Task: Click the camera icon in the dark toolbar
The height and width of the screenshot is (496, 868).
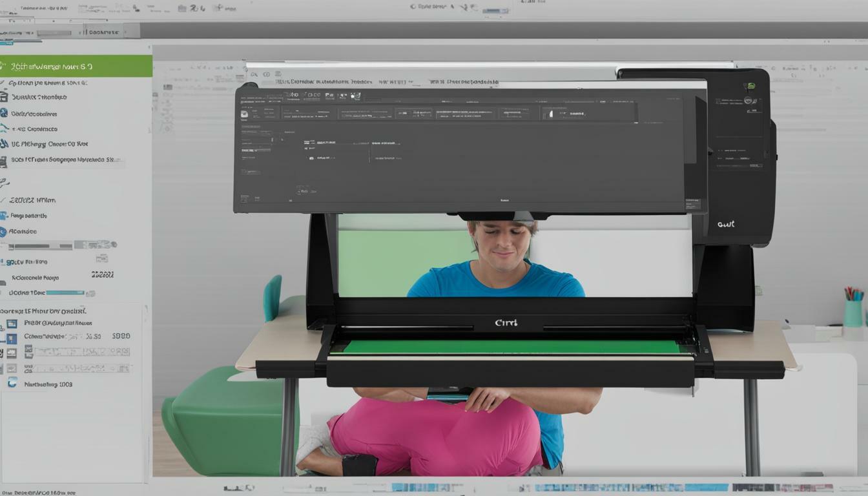Action: click(x=355, y=96)
